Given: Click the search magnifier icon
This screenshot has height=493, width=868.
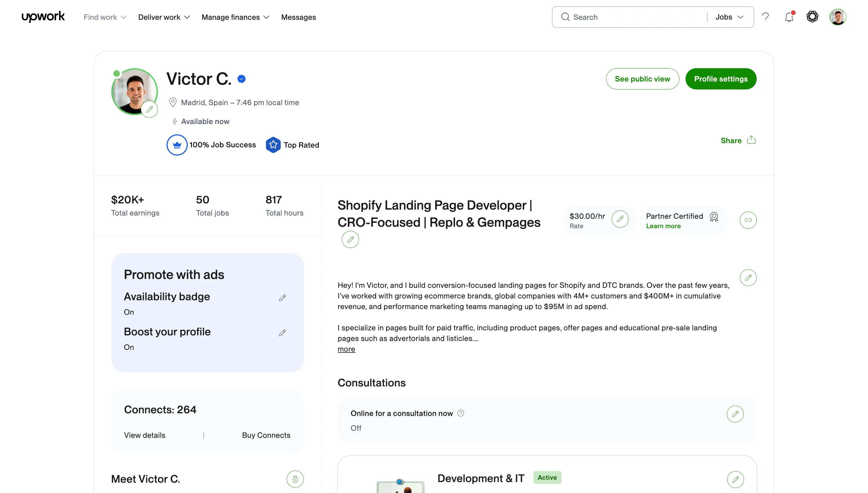Looking at the screenshot, I should click(565, 17).
